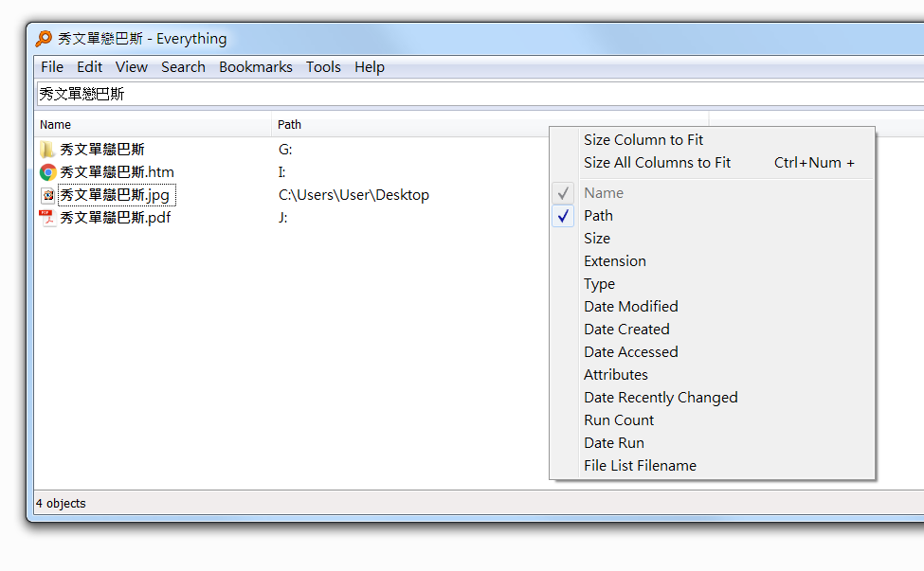Open the Search menu
Viewport: 924px width, 571px height.
click(183, 67)
